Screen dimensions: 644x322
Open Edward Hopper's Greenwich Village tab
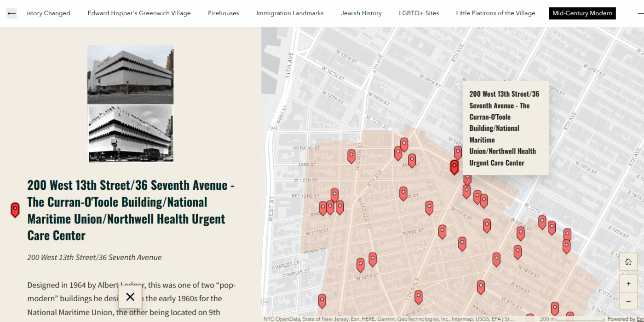139,13
